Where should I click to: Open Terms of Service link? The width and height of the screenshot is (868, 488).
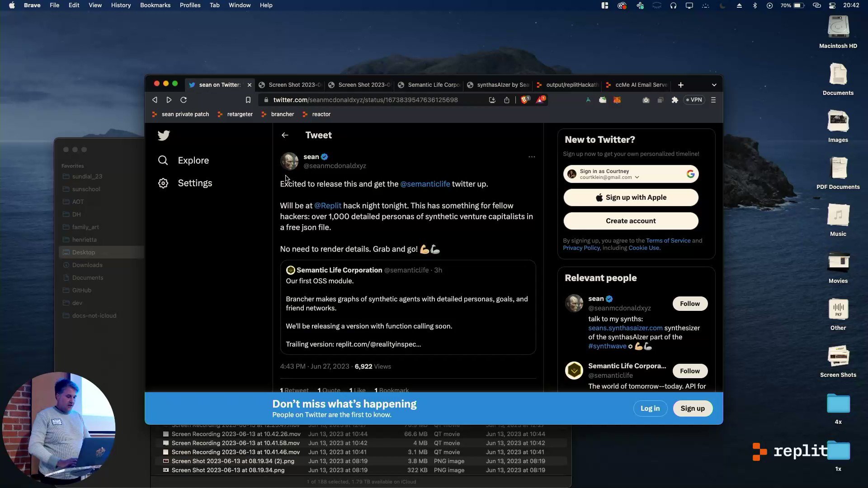pyautogui.click(x=668, y=241)
